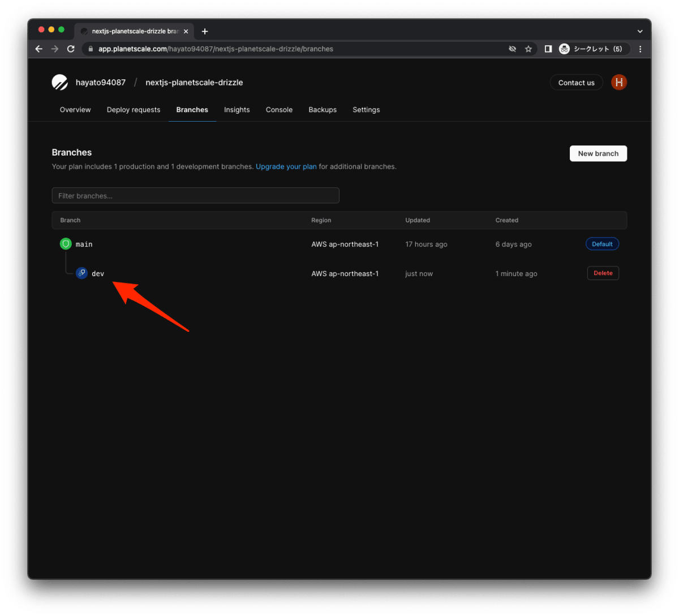The image size is (679, 616).
Task: Open the Settings tab
Action: click(x=366, y=110)
